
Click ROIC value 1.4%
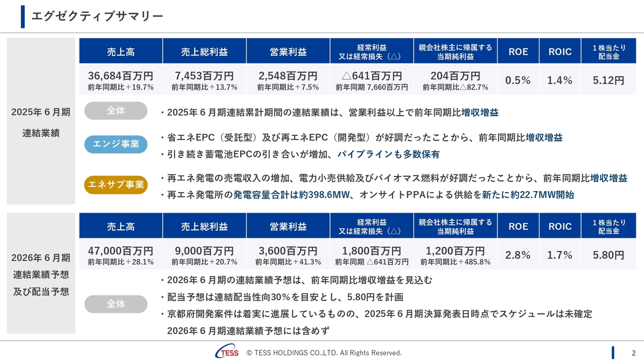(x=560, y=80)
